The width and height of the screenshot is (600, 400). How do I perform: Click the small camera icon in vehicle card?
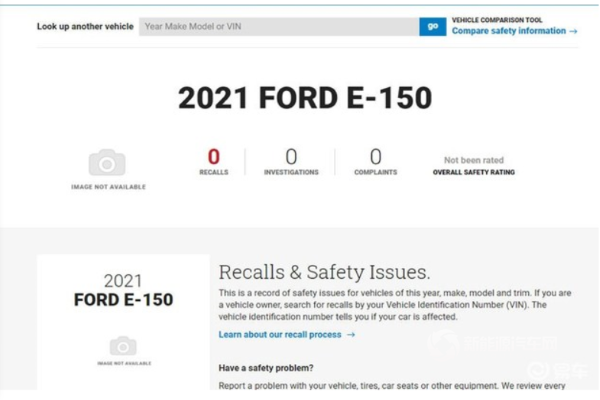[x=123, y=346]
